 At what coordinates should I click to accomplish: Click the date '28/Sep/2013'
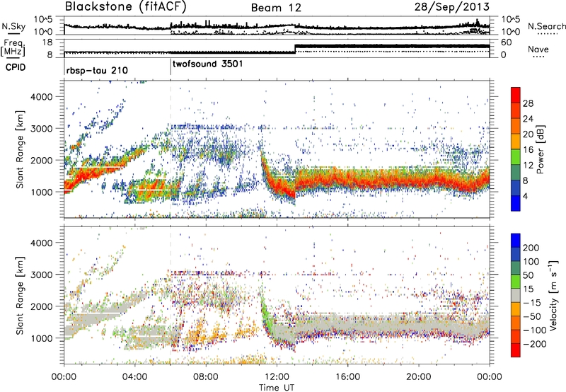[452, 7]
